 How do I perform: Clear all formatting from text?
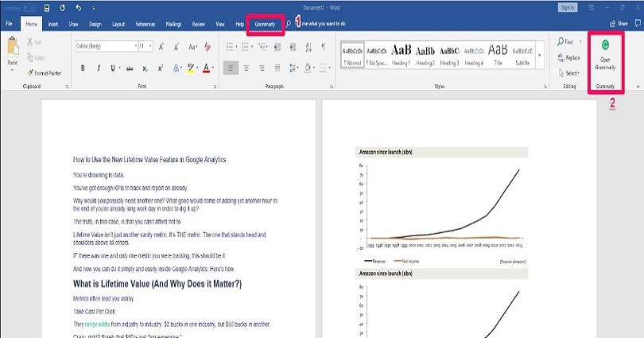pos(208,47)
